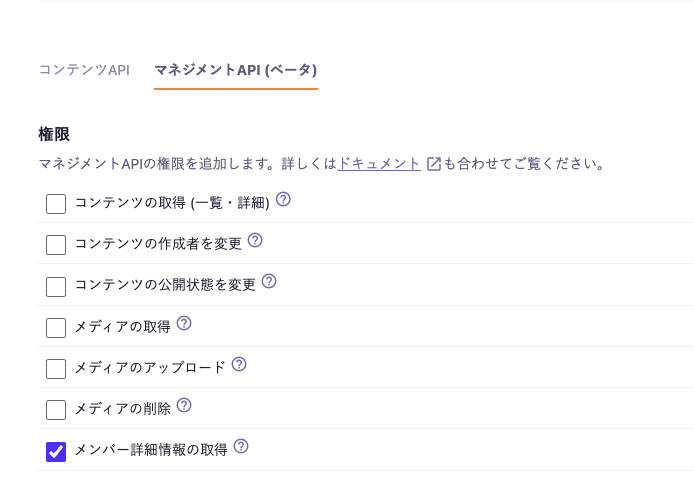
Task: Click help icon beside コンテンツの公開状態を変更
Action: (269, 282)
